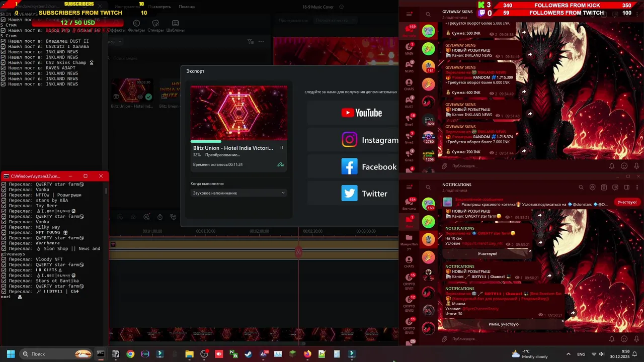The image size is (644, 362).
Task: Open three-dot more menu in NOTIFICATIONS header
Action: pyautogui.click(x=637, y=187)
